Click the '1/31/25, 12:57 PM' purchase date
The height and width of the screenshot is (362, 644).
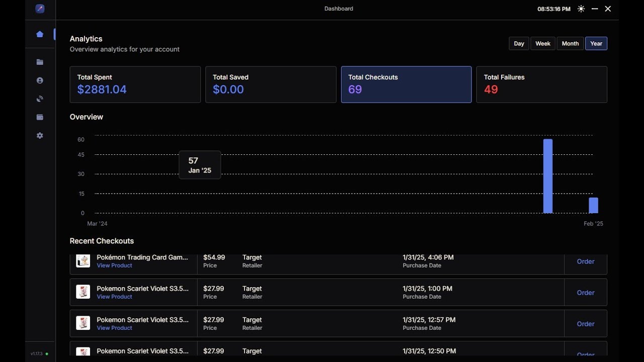click(429, 320)
